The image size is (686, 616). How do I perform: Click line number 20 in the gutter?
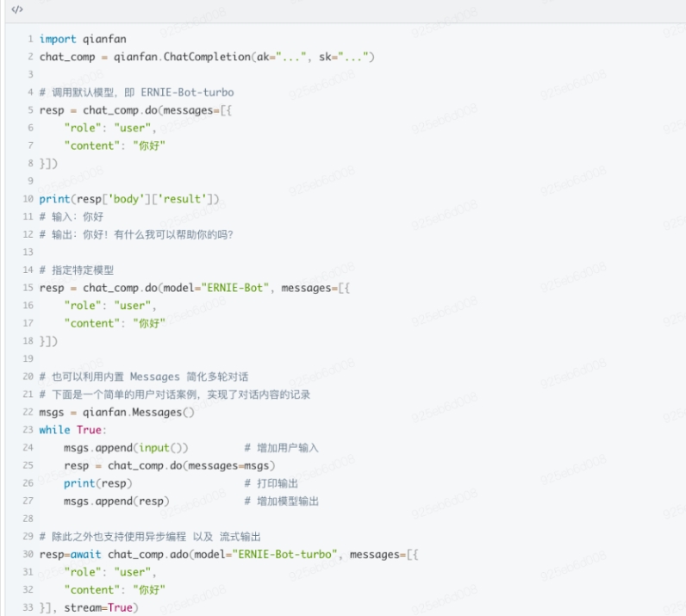coord(28,376)
